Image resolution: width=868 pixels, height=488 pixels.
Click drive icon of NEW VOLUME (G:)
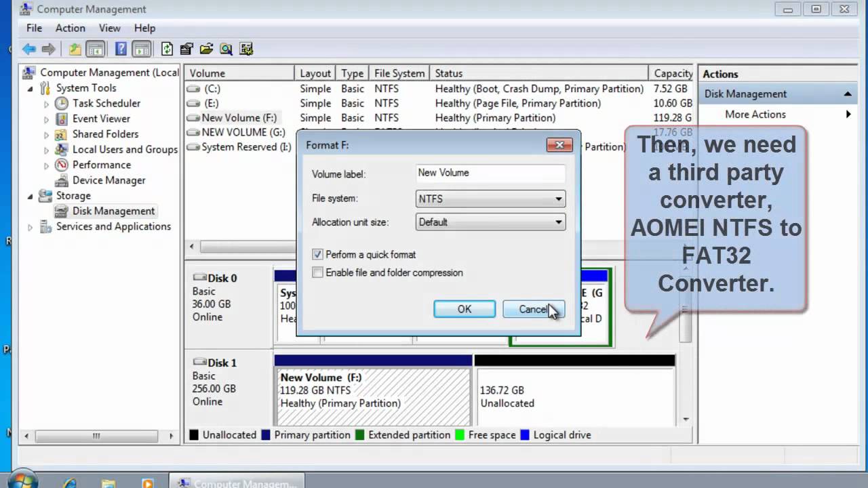[193, 132]
